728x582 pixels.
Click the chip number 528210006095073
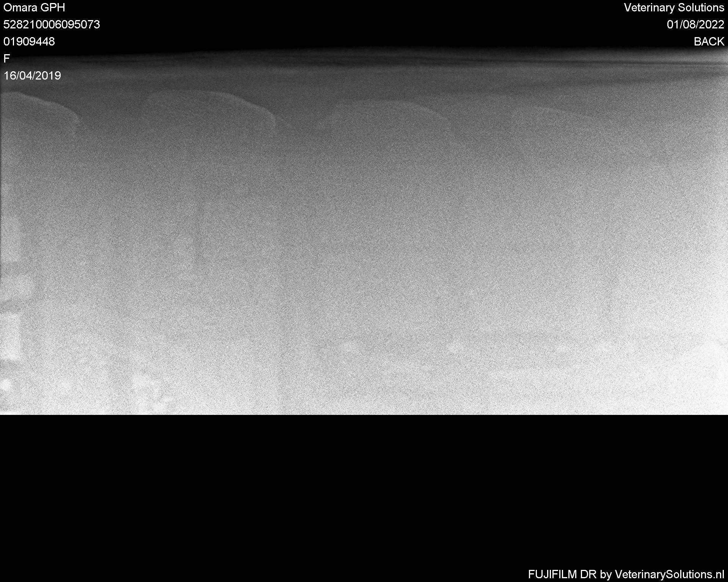tap(52, 25)
